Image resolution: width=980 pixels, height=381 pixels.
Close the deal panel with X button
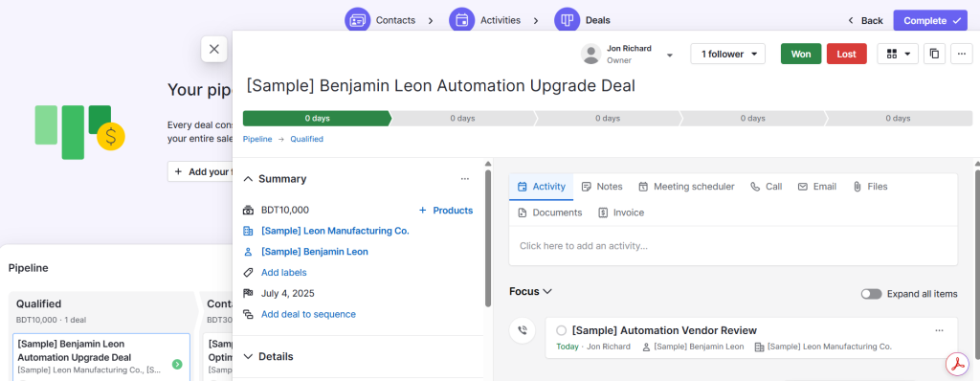coord(213,49)
